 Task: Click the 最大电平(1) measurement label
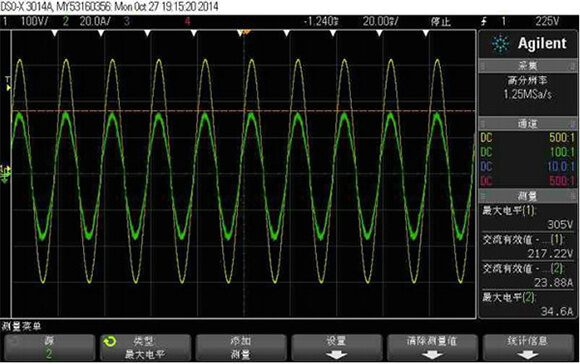509,210
